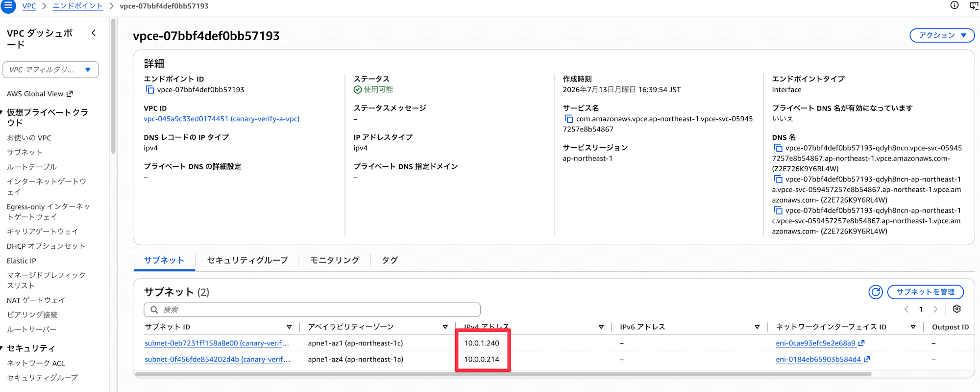Open the eni-0cae93efc9e2e68a9 network interface
This screenshot has width=980, height=392.
click(820, 343)
